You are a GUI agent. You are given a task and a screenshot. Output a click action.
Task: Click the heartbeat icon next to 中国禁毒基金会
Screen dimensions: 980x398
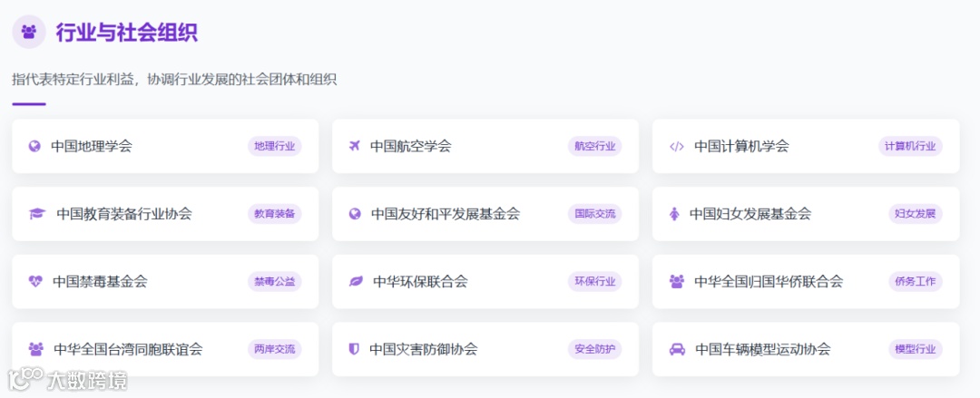click(35, 281)
